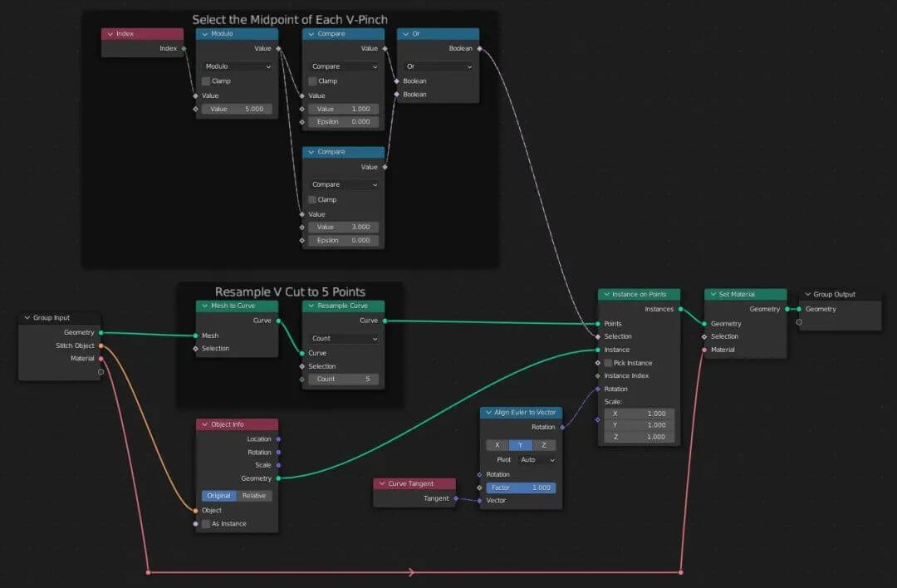This screenshot has width=897, height=588.
Task: Open the Or operation dropdown
Action: pyautogui.click(x=439, y=66)
